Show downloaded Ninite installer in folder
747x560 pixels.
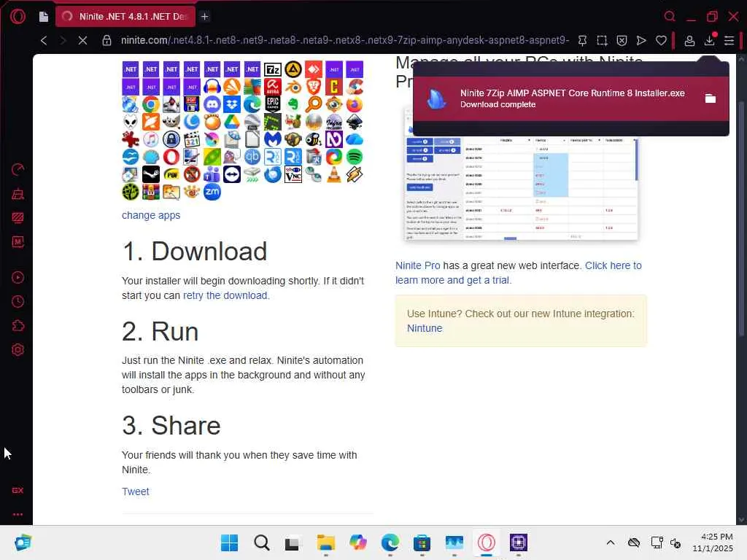(x=711, y=98)
